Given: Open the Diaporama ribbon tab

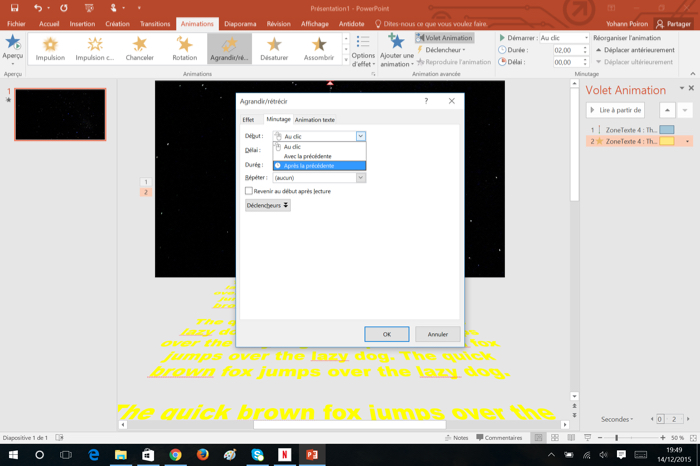Looking at the screenshot, I should (x=240, y=24).
